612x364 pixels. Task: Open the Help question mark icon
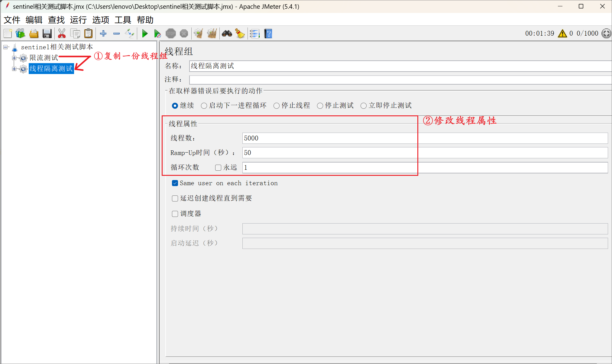268,34
